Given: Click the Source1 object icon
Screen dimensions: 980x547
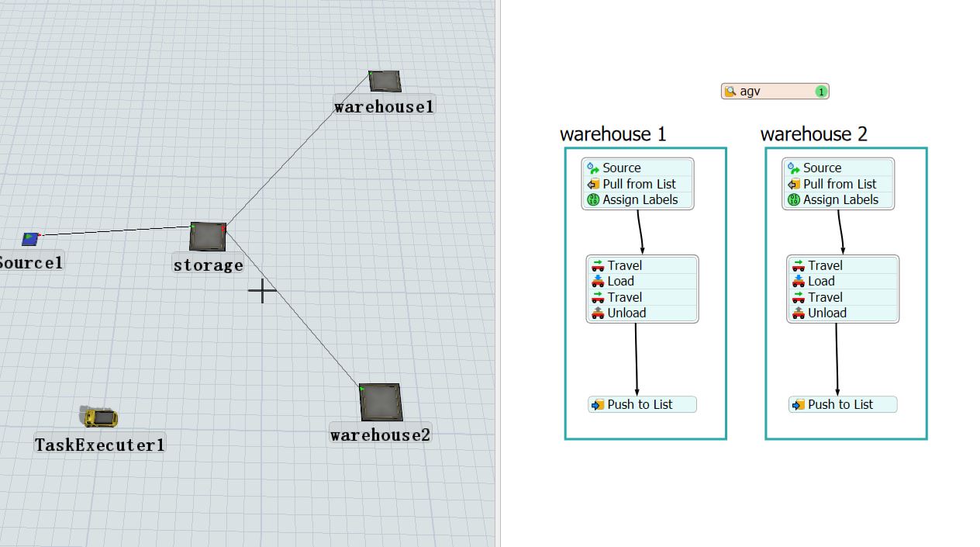Looking at the screenshot, I should pyautogui.click(x=30, y=238).
